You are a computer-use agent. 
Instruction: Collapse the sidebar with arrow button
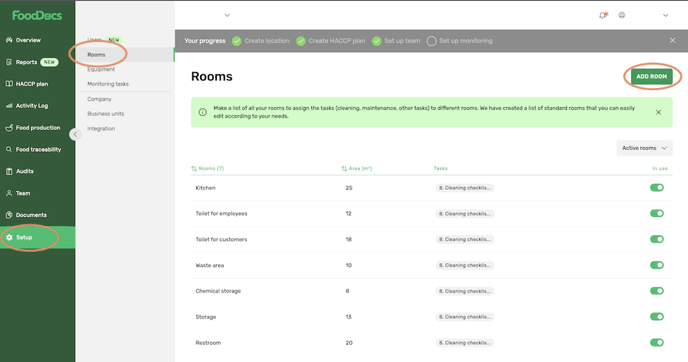(75, 134)
